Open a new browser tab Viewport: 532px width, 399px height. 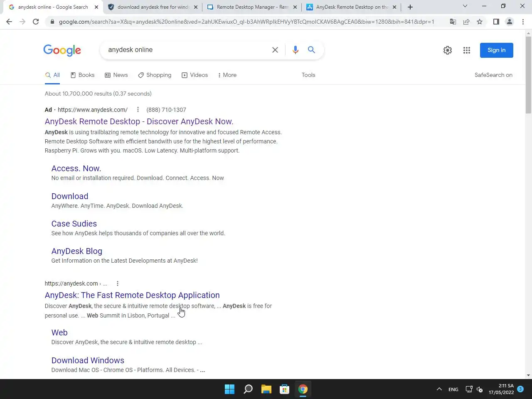point(410,7)
